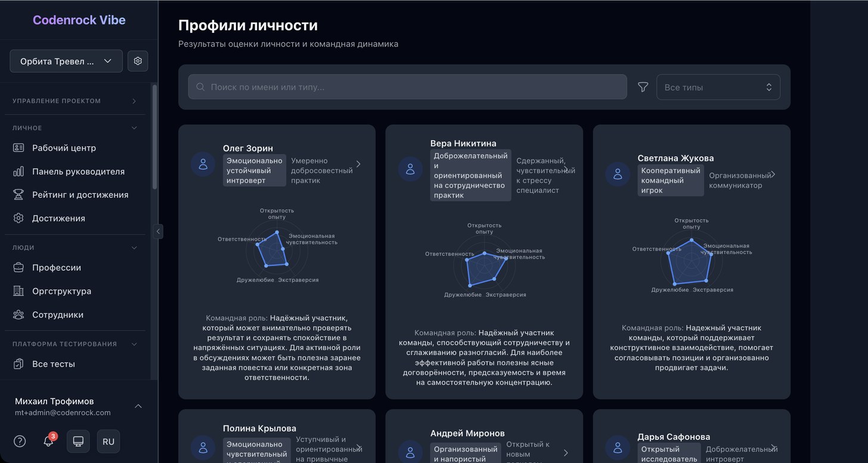This screenshot has height=463, width=868.
Task: Go to Рейтинг и достижения menu item
Action: [75, 195]
